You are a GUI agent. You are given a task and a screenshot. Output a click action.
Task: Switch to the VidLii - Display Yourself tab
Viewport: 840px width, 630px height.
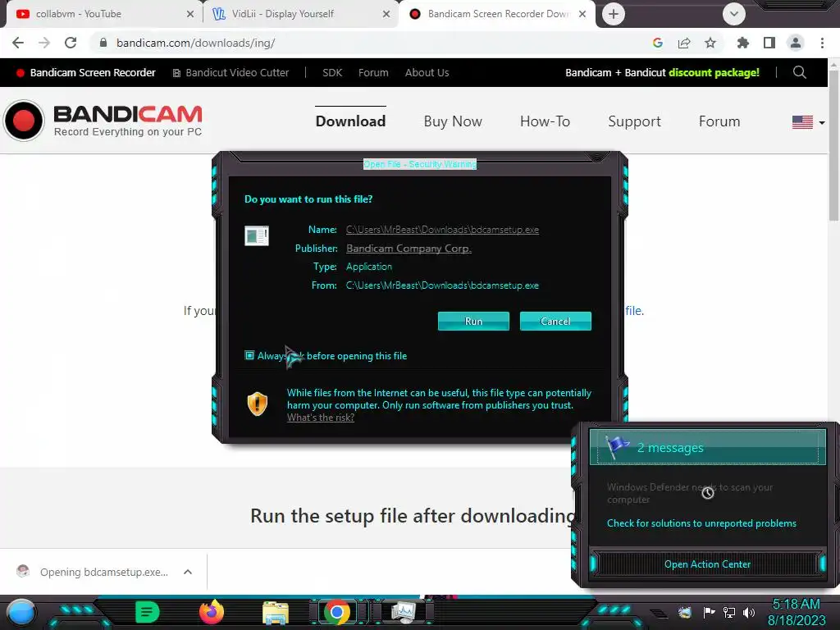click(x=300, y=14)
